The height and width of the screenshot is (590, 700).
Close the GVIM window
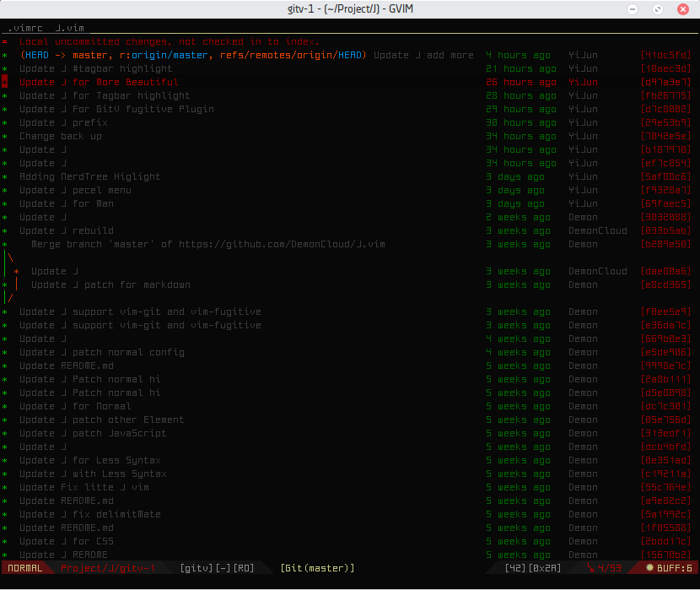[683, 9]
